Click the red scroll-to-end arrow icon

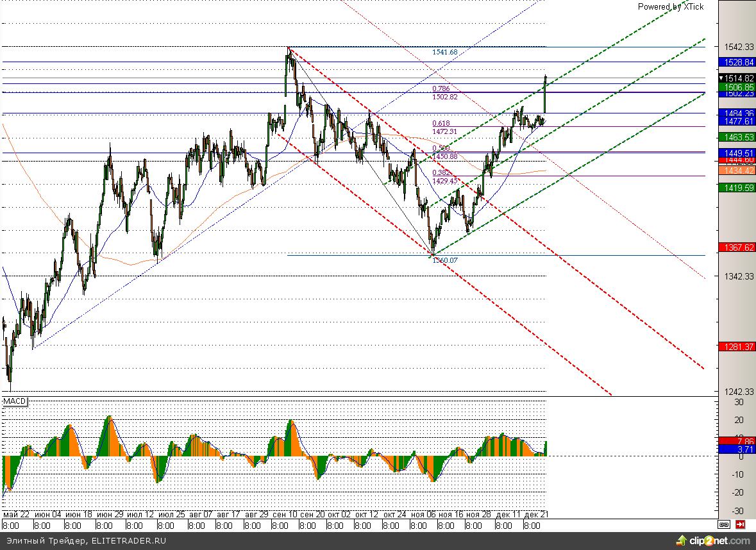pyautogui.click(x=740, y=524)
